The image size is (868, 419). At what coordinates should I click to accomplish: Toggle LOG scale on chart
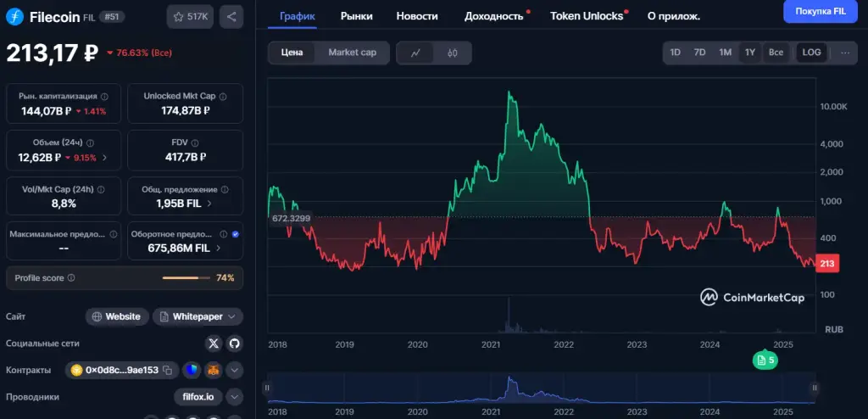pyautogui.click(x=811, y=53)
